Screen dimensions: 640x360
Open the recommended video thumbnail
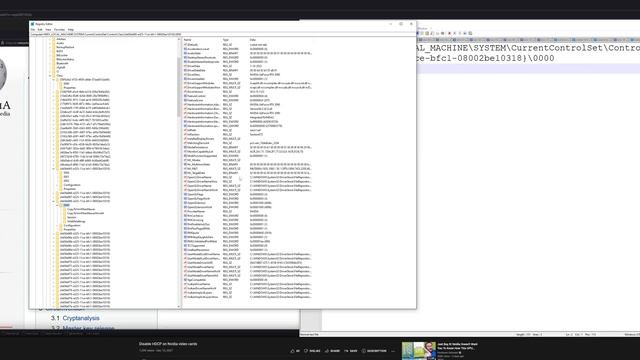pos(418,351)
